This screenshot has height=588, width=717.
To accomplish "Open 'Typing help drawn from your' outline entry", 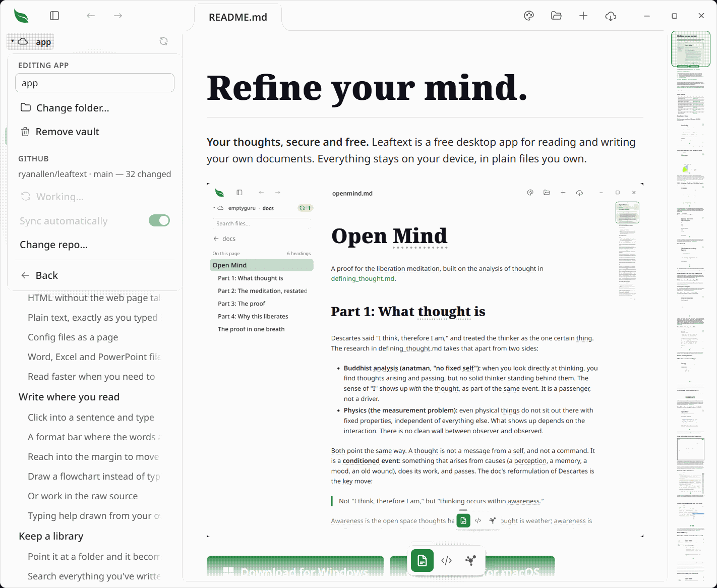I will tap(94, 516).
